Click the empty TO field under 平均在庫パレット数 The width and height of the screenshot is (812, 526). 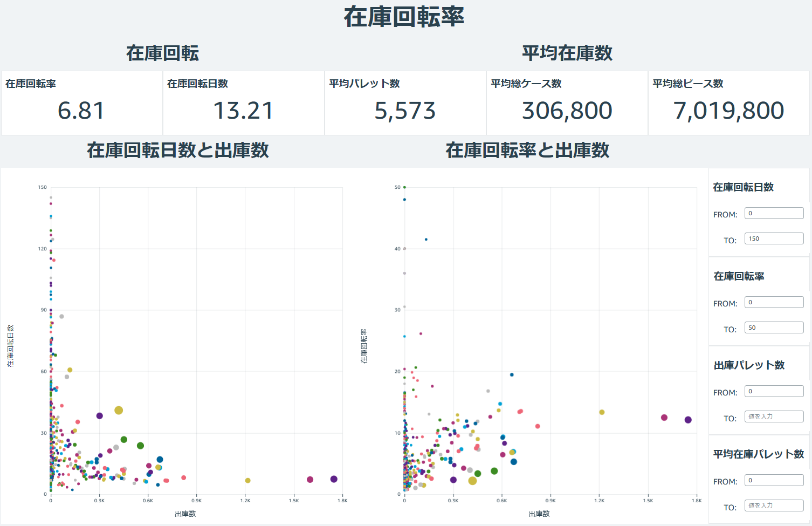pos(774,505)
